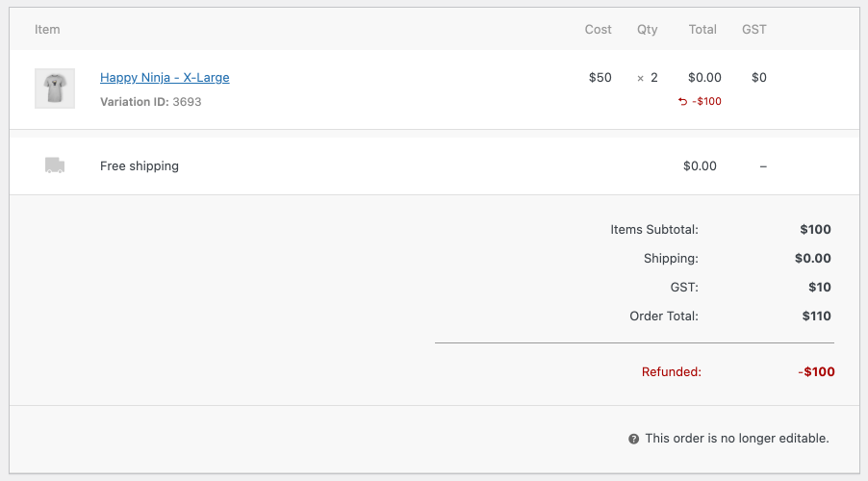Click the Total column header

click(x=702, y=30)
